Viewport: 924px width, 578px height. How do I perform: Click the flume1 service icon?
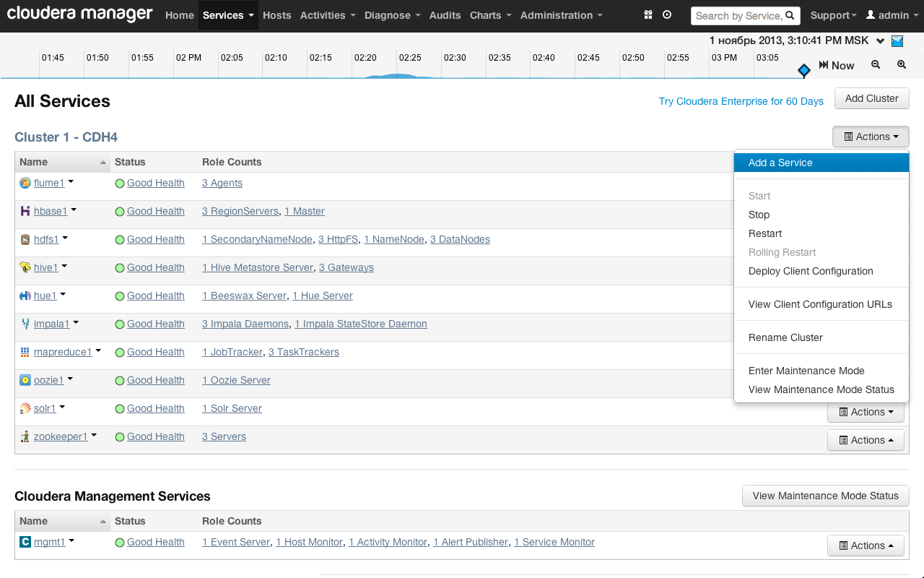coord(25,183)
